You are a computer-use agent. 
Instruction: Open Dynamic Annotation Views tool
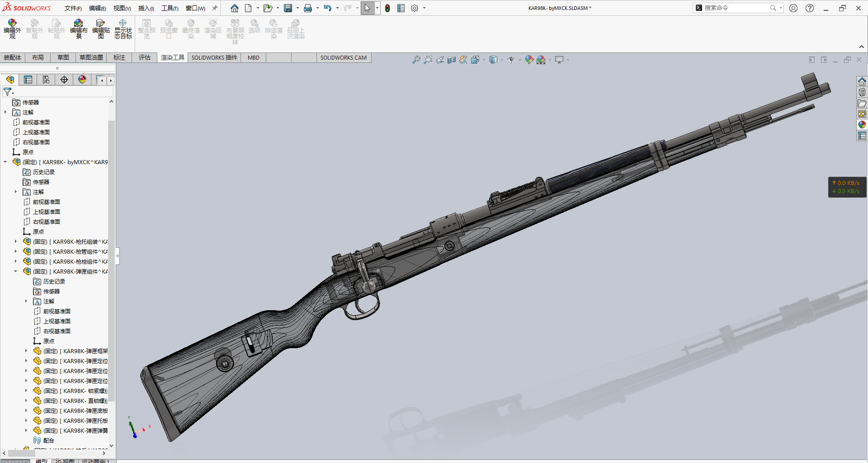(463, 60)
